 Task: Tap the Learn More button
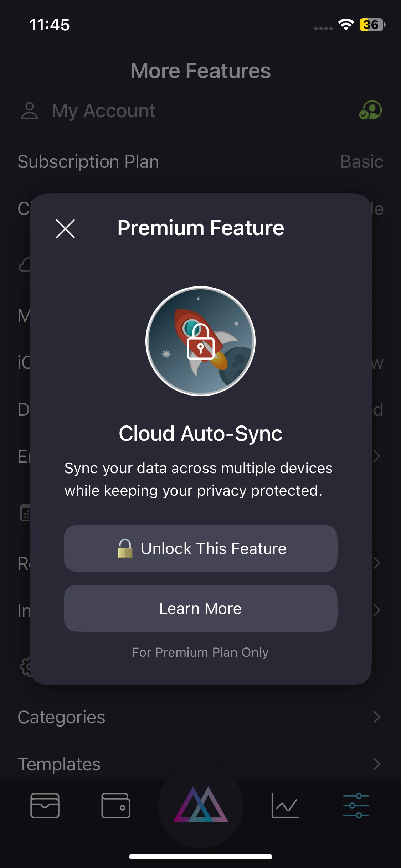[x=200, y=608]
